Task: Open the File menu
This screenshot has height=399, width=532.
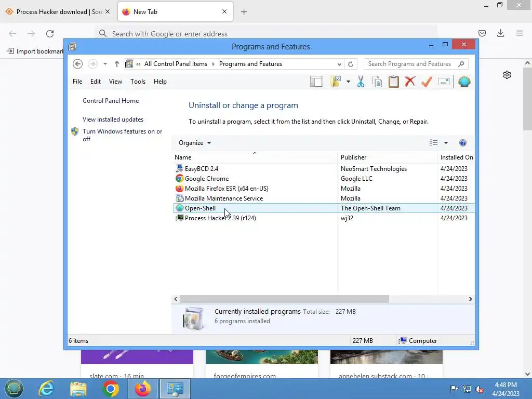Action: [x=77, y=82]
